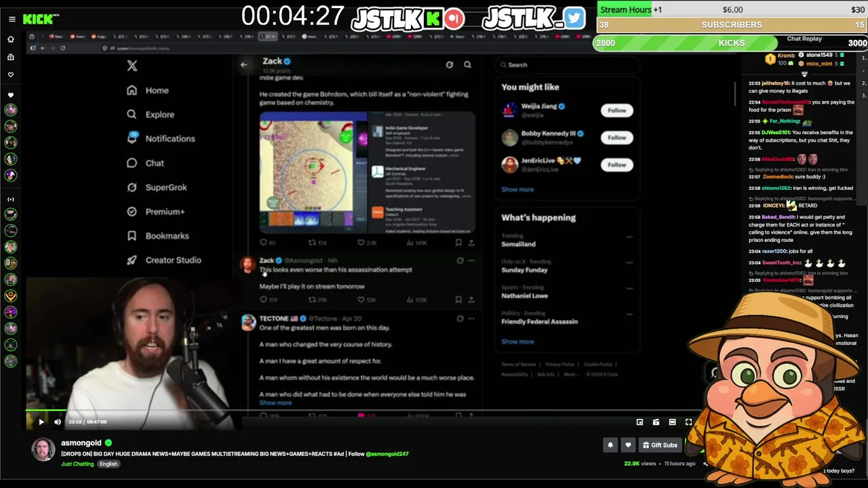Open the Sunday Funday trending topic
The height and width of the screenshot is (488, 868).
524,270
